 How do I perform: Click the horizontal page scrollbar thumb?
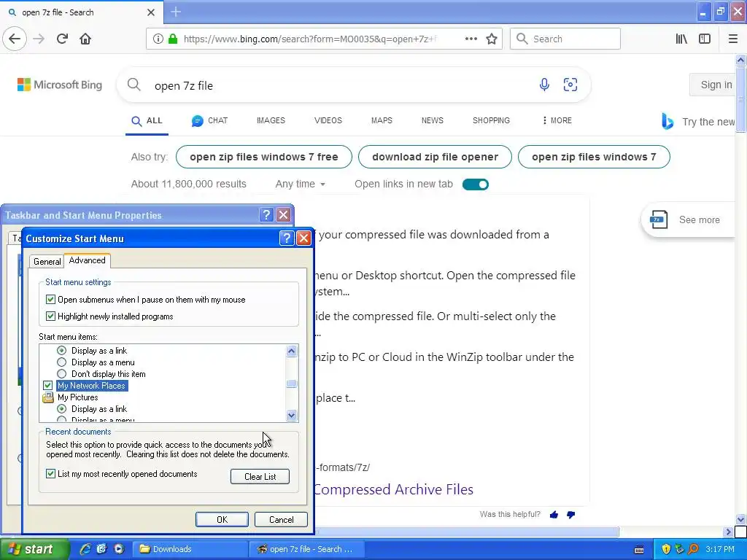[467, 532]
